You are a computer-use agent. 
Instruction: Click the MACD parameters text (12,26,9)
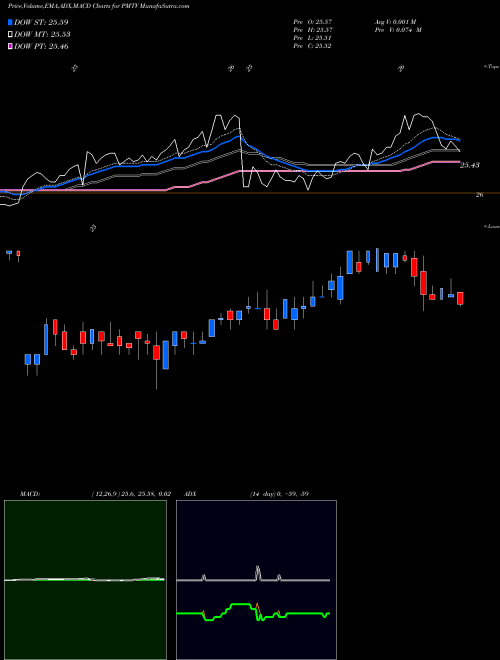pos(131,494)
